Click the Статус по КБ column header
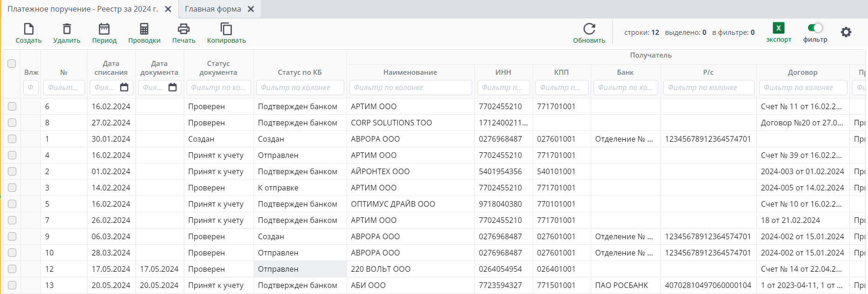Viewport: 868px width, 294px height. 300,72
